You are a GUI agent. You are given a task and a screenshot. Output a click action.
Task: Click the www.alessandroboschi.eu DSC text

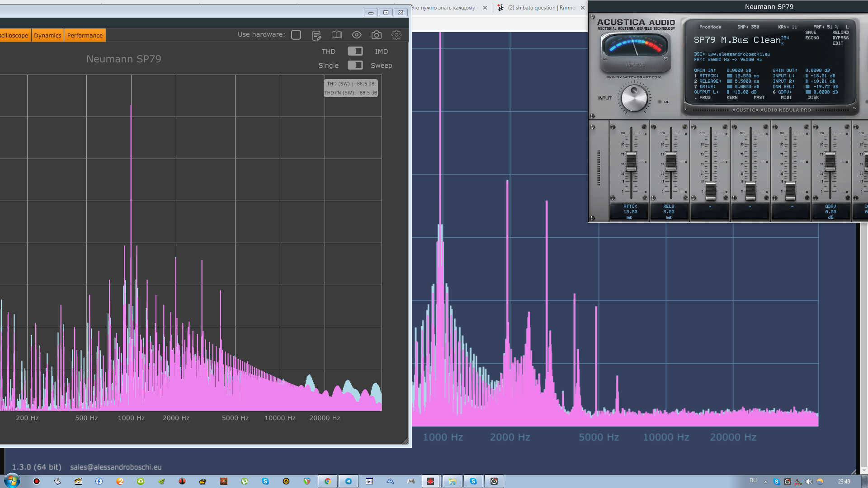(739, 54)
